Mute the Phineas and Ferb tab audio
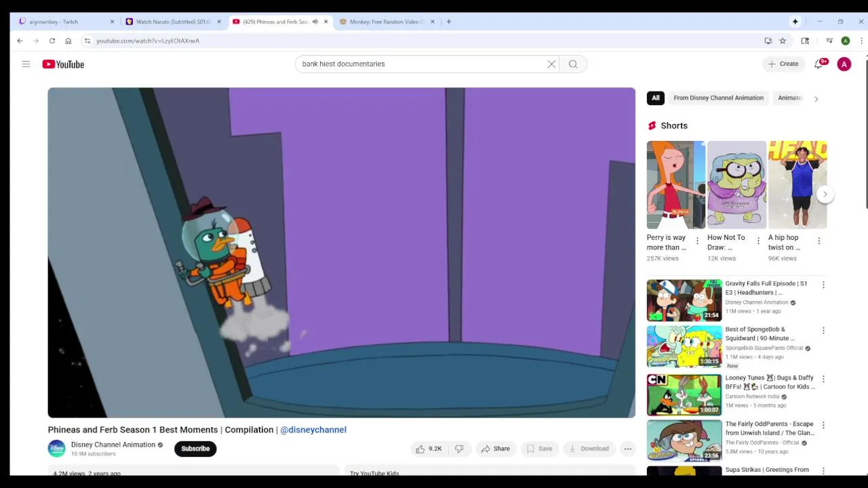Image resolution: width=868 pixels, height=488 pixels. click(315, 22)
